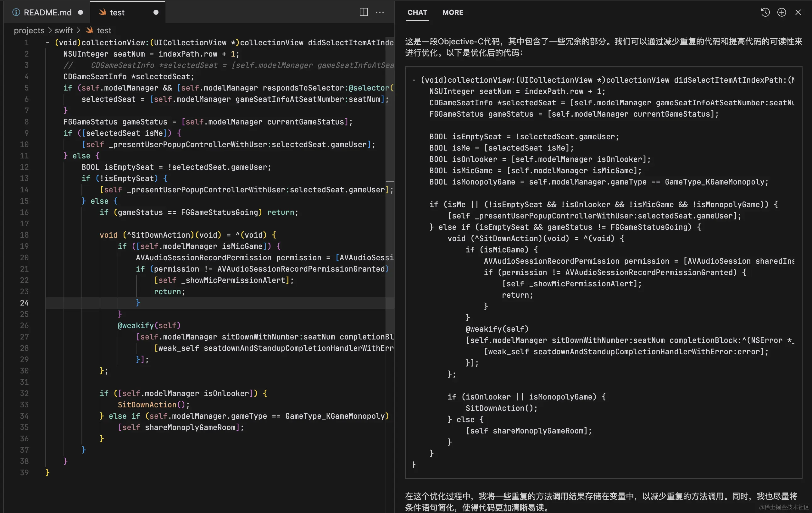Open the editor more actions ellipsis
The image size is (812, 513).
(x=380, y=12)
